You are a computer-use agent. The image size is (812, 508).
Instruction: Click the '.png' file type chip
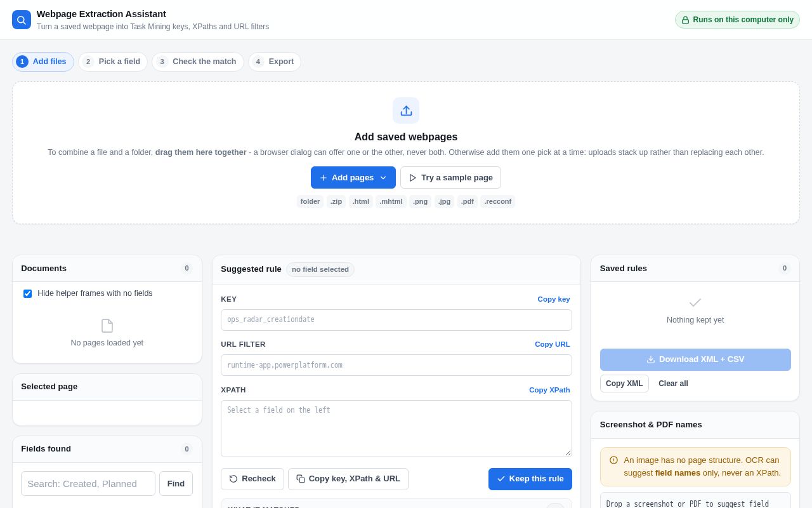coord(420,201)
